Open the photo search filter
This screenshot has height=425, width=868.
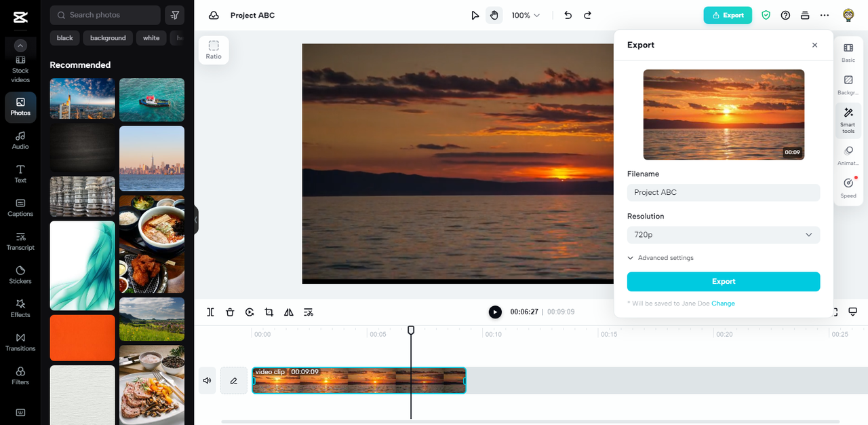point(175,15)
